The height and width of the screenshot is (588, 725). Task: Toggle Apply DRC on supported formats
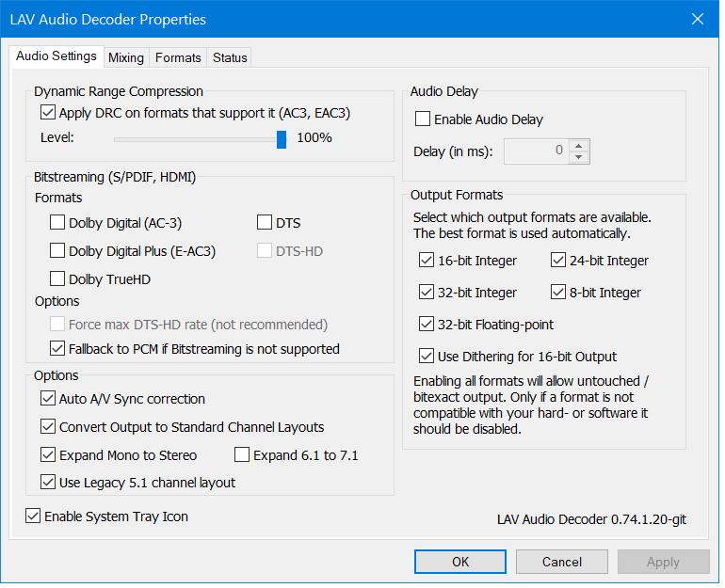point(48,112)
